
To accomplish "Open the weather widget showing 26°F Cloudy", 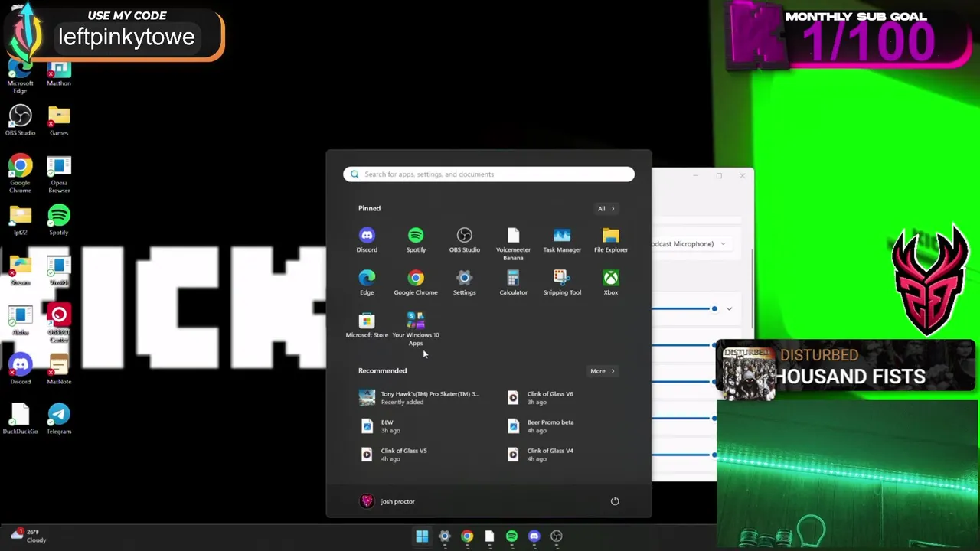I will [29, 536].
